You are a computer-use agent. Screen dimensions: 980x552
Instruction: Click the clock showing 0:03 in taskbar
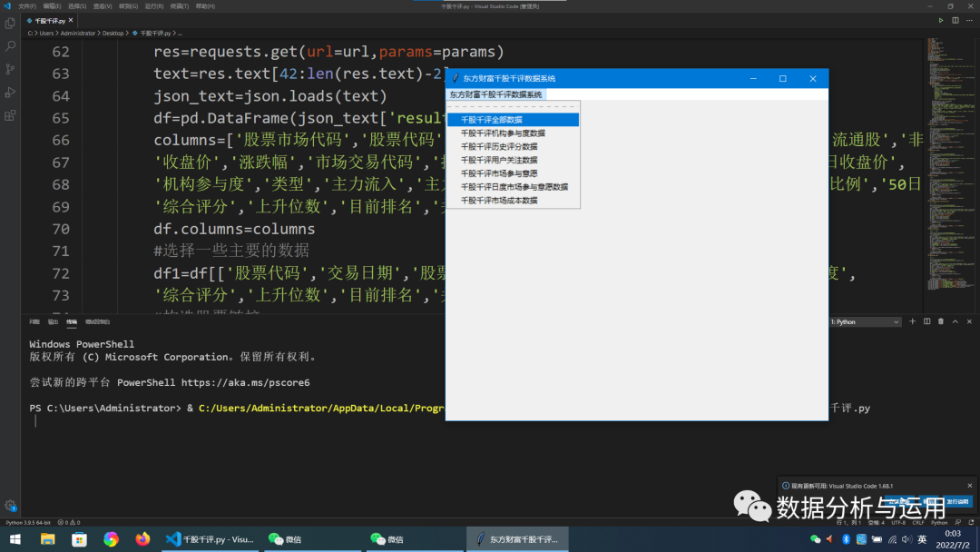coord(953,533)
